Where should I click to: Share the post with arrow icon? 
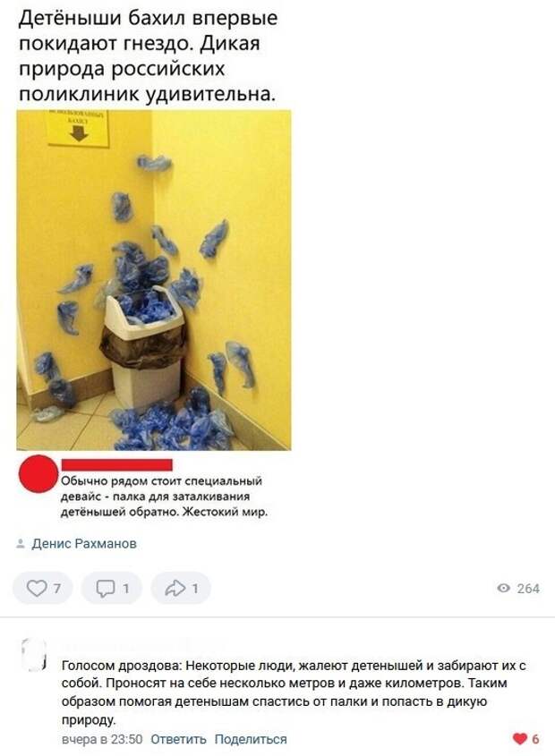click(x=175, y=588)
